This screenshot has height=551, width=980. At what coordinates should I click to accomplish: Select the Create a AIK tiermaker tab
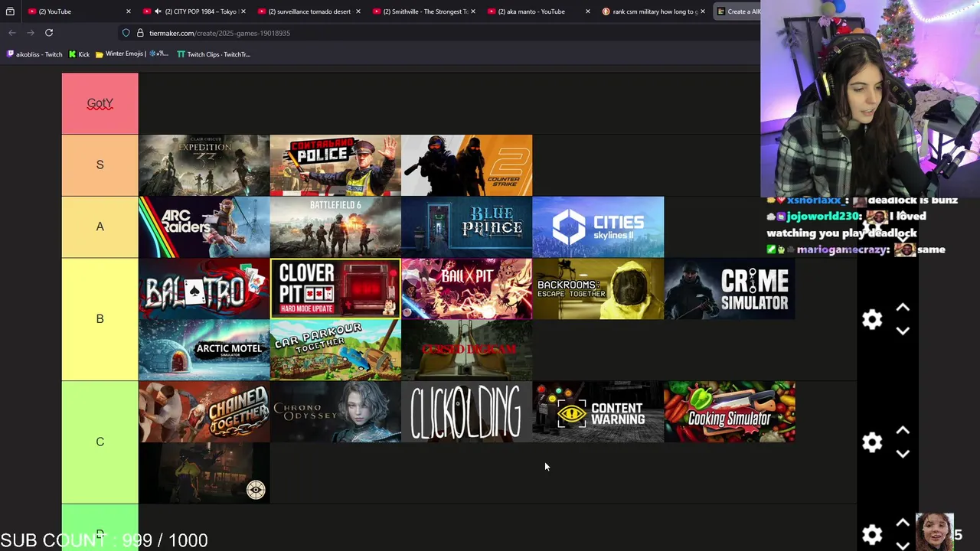point(737,11)
